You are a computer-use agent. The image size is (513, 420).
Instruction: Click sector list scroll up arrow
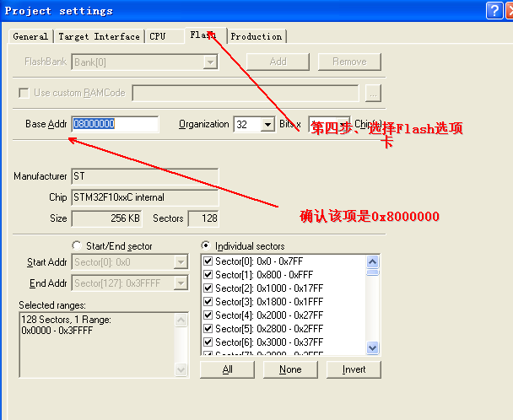(x=373, y=261)
